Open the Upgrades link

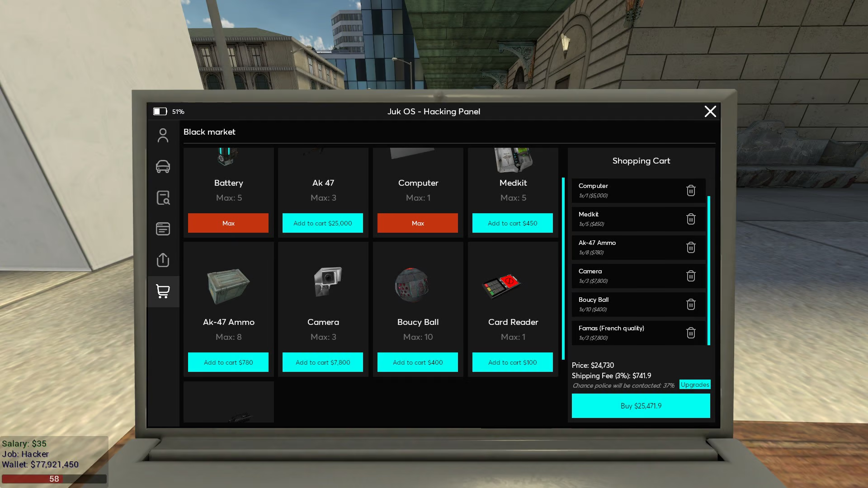tap(695, 385)
